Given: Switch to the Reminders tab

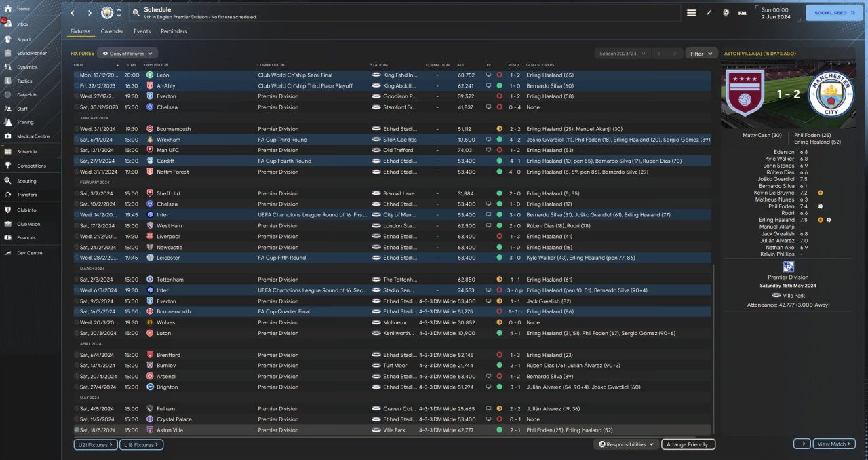Looking at the screenshot, I should tap(174, 31).
